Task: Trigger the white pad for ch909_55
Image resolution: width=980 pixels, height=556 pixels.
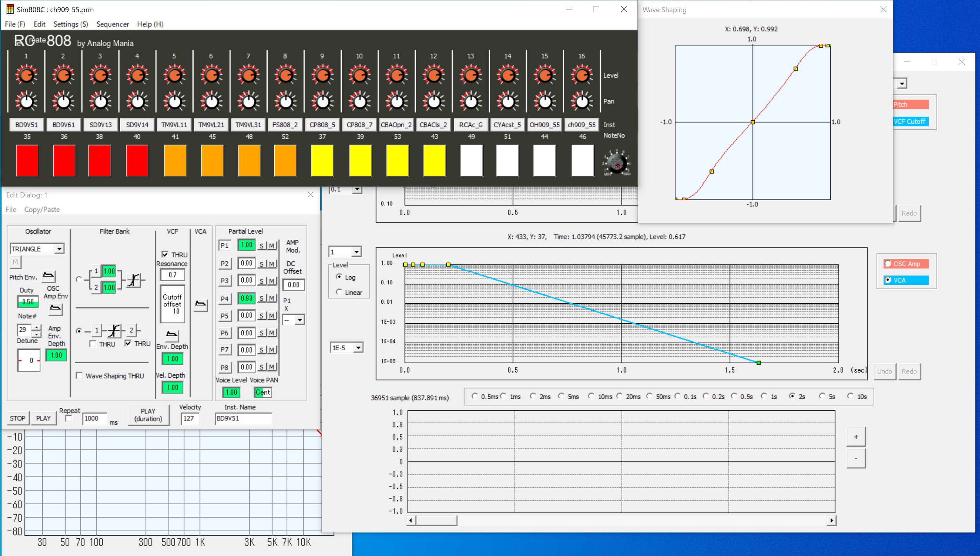Action: point(583,161)
